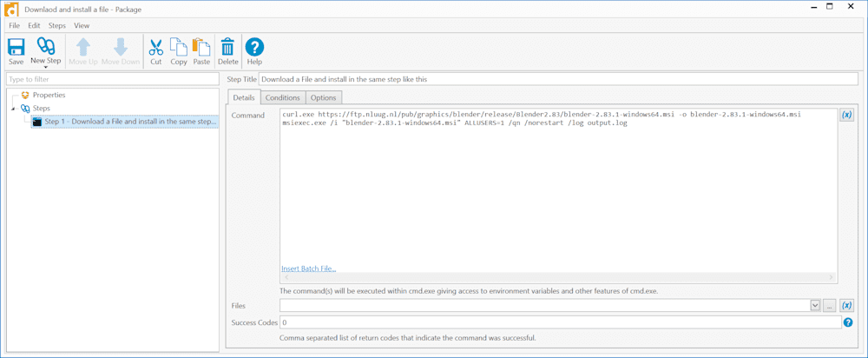
Task: Open the View menu
Action: click(82, 25)
